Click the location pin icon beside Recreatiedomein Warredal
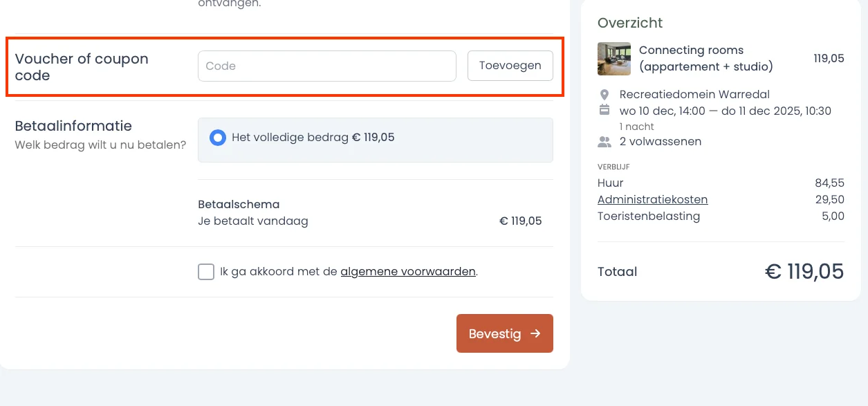 604,94
